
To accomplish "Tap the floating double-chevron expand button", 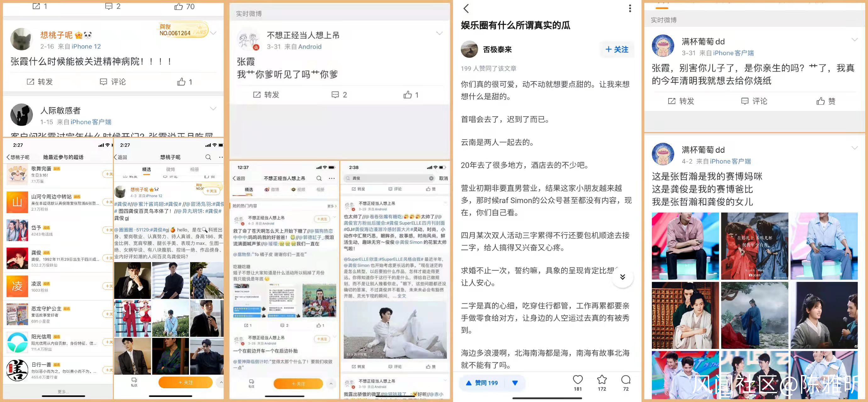I will coord(623,277).
